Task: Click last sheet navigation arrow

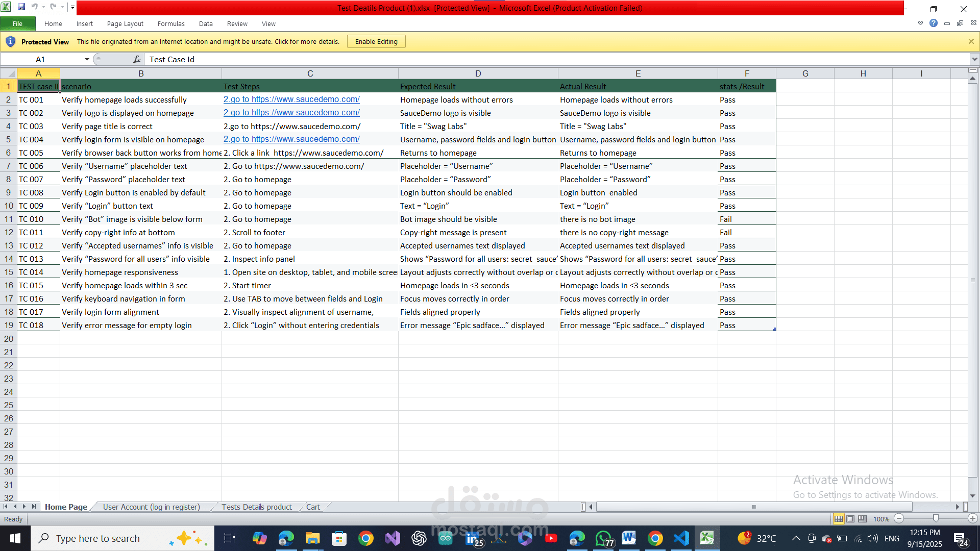Action: click(34, 507)
